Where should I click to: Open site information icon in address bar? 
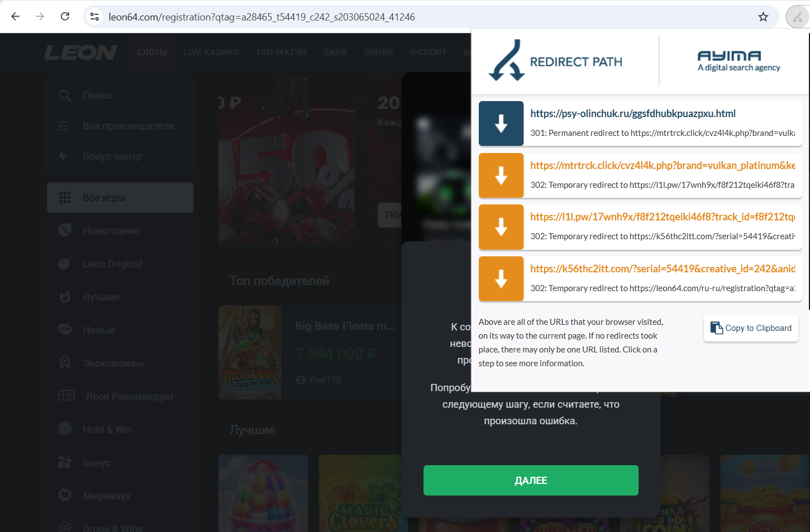[95, 17]
